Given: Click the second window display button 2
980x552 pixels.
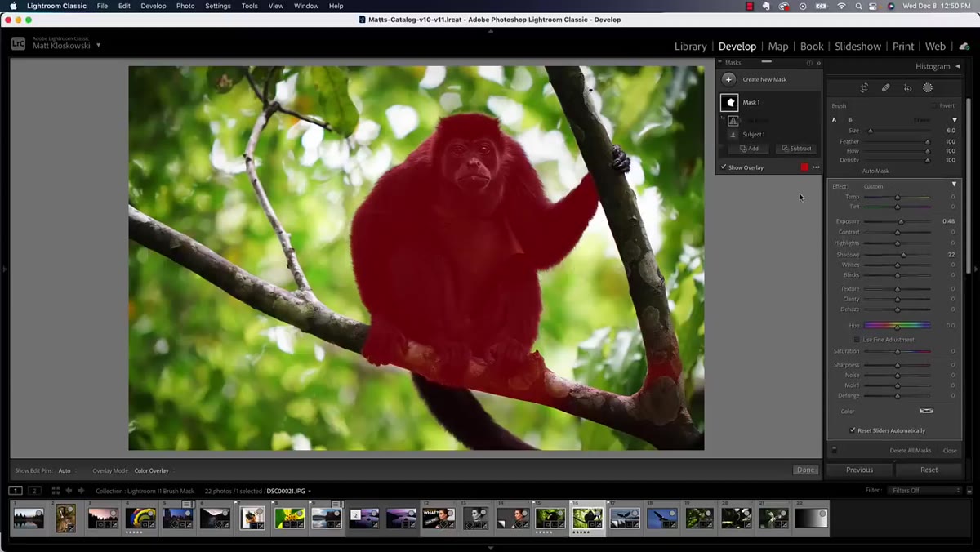Looking at the screenshot, I should pos(34,491).
